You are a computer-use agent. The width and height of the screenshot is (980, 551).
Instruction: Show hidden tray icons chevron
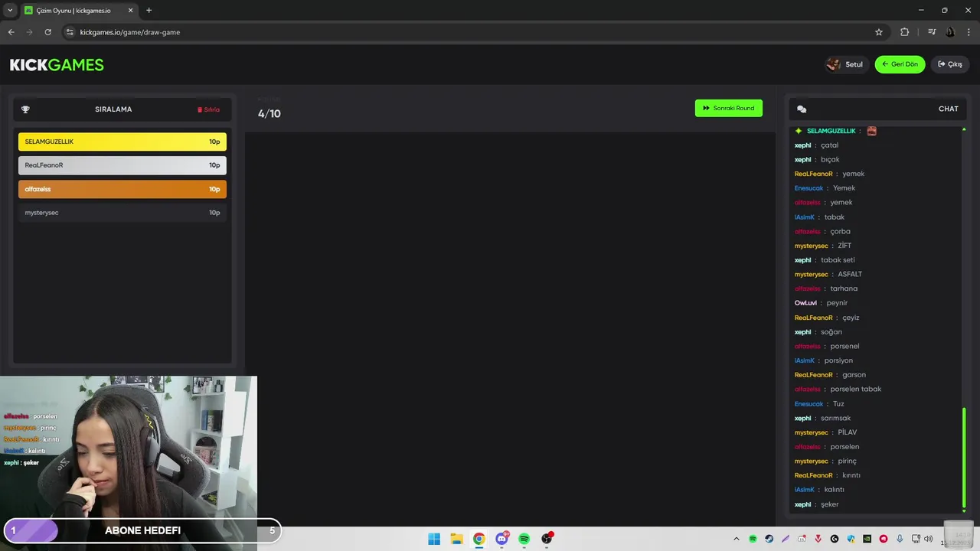click(737, 540)
